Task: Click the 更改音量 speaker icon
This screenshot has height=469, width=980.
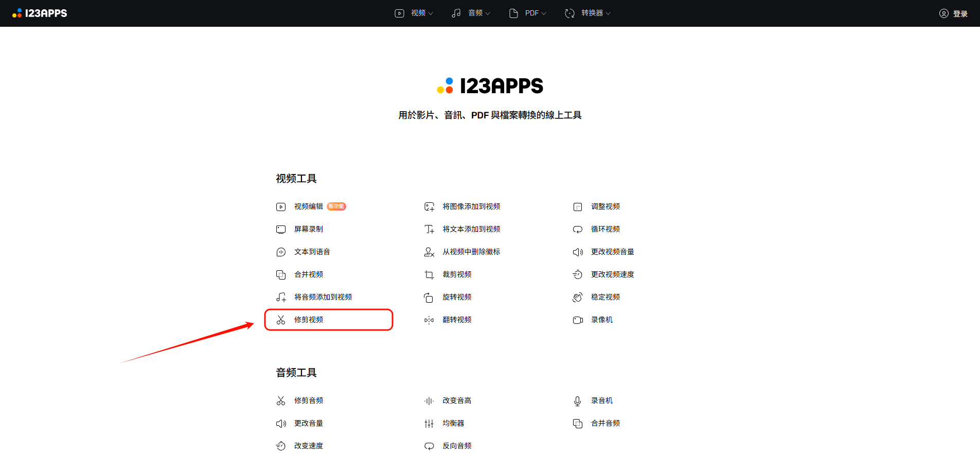Action: (281, 424)
